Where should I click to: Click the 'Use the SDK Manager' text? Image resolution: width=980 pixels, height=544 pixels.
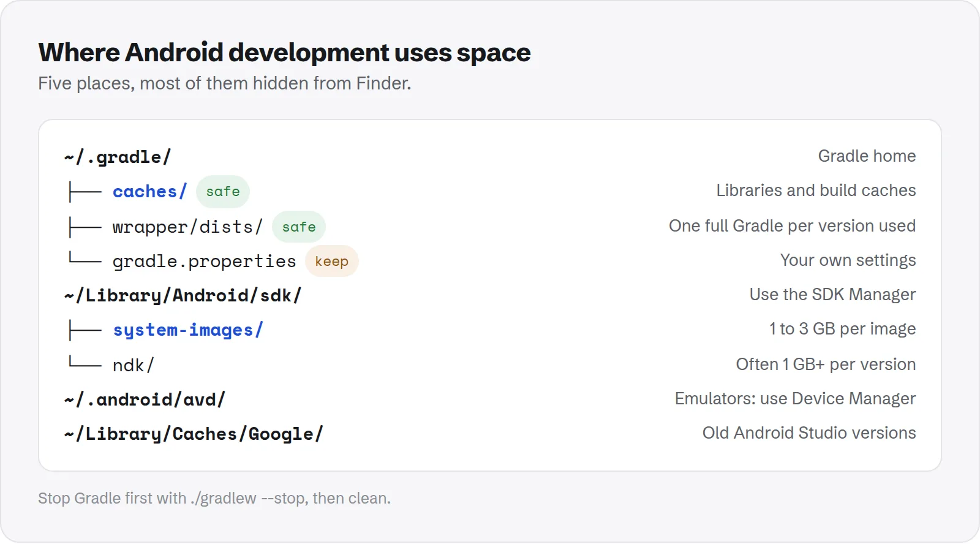click(832, 295)
